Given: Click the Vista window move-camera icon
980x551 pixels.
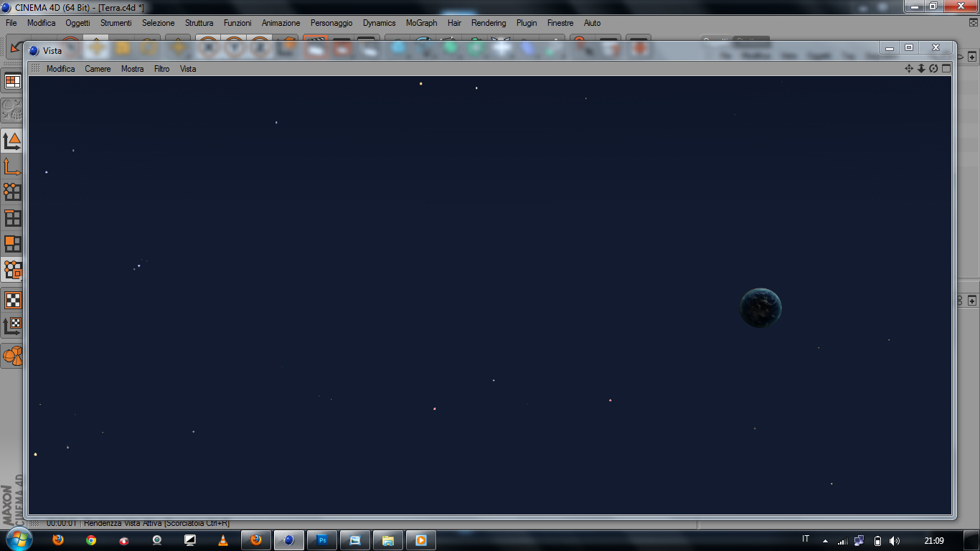Looking at the screenshot, I should point(909,69).
